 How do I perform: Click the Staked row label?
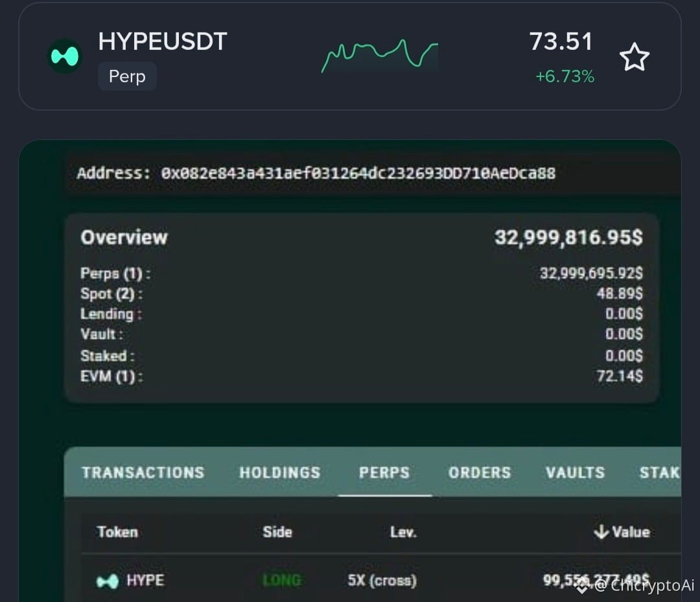tap(107, 356)
